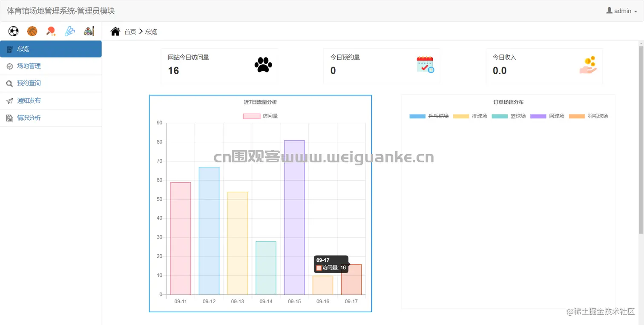Click the 09-13 yellow bar
The width and height of the screenshot is (644, 325).
click(x=238, y=243)
